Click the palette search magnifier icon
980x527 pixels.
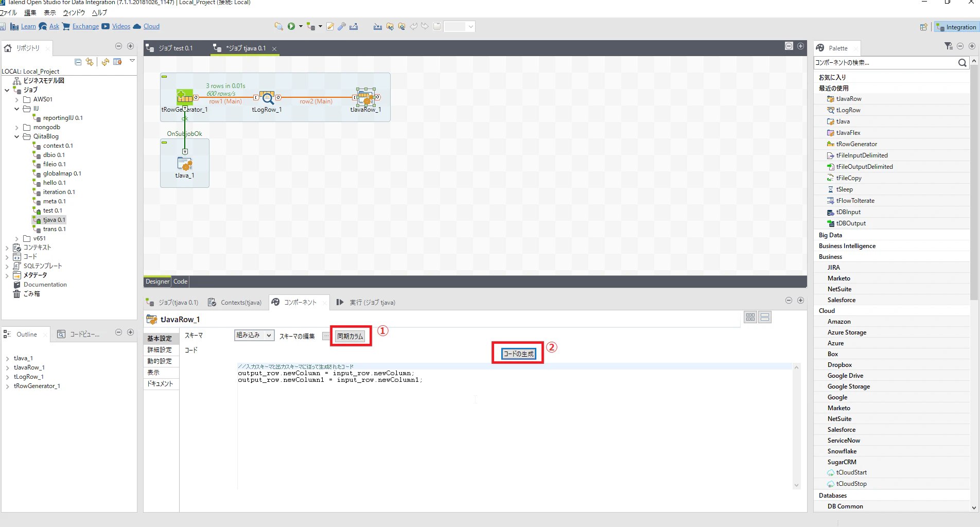pos(962,63)
